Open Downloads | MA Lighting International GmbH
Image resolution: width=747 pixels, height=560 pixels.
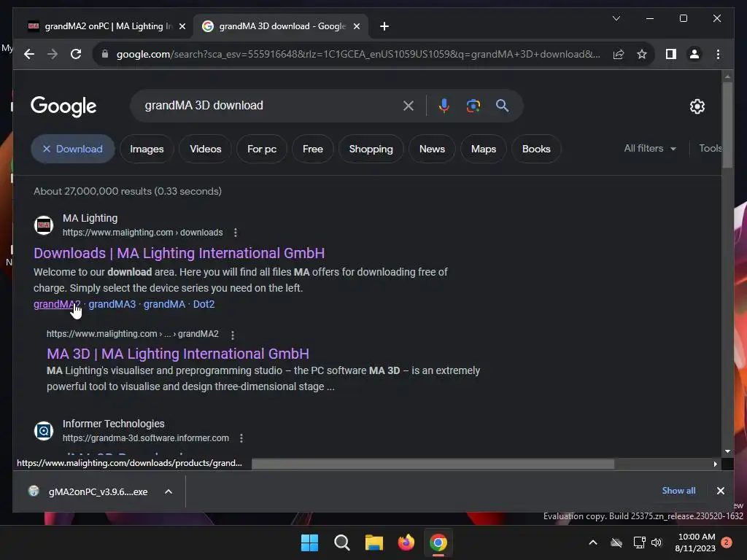tap(179, 253)
